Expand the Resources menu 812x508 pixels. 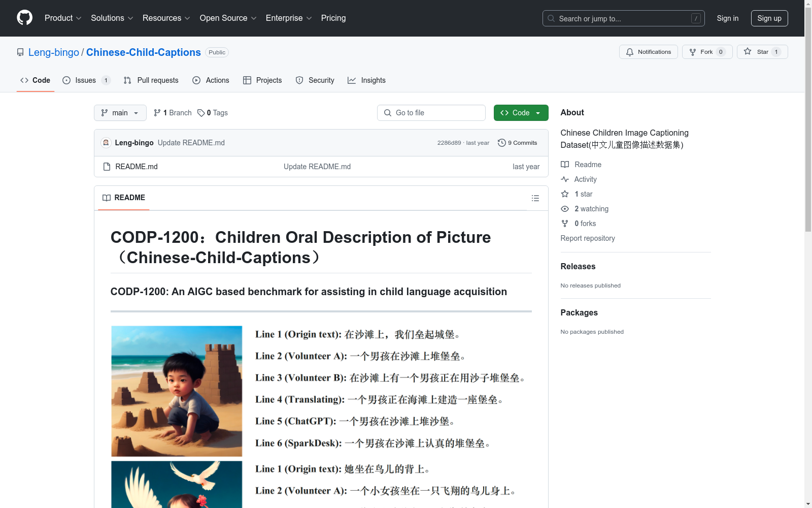[166, 18]
